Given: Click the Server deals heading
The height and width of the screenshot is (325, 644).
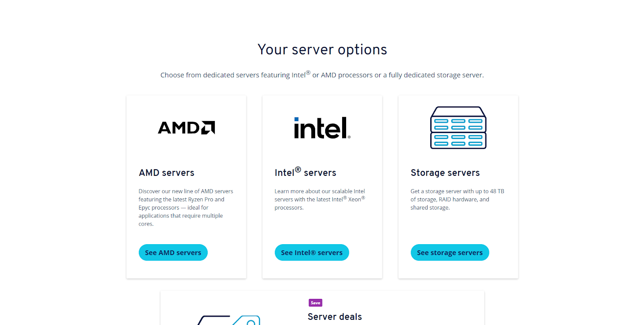Looking at the screenshot, I should click(x=335, y=317).
